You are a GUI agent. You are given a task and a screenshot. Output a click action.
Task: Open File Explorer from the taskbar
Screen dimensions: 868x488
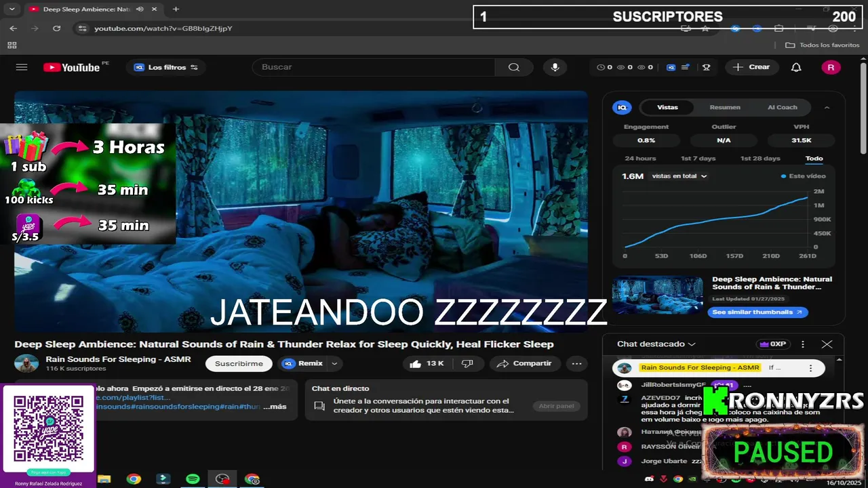coord(104,479)
